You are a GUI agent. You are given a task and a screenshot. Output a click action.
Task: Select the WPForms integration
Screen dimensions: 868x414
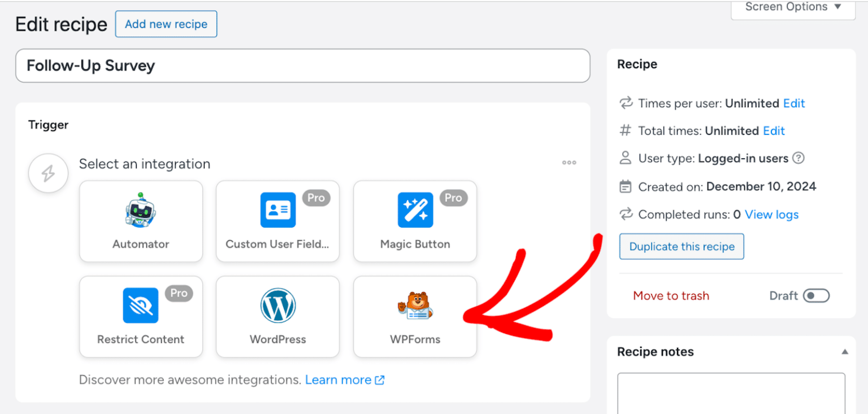click(414, 316)
